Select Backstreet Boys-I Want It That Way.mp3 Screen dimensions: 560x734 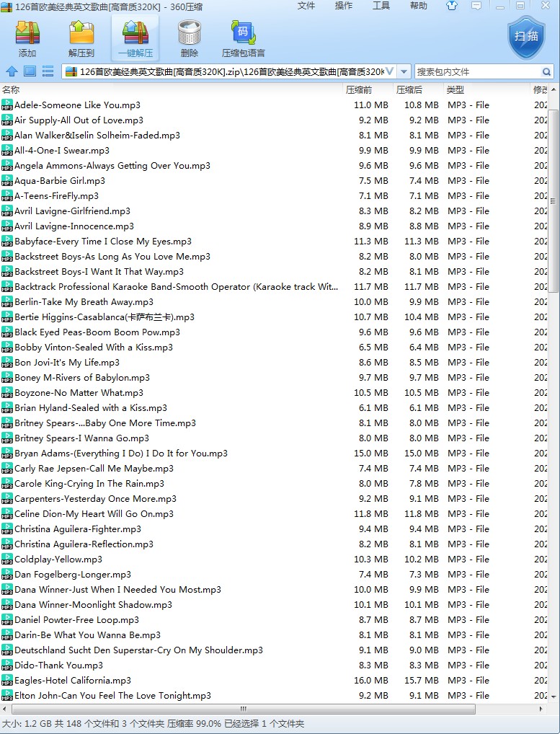pyautogui.click(x=99, y=272)
